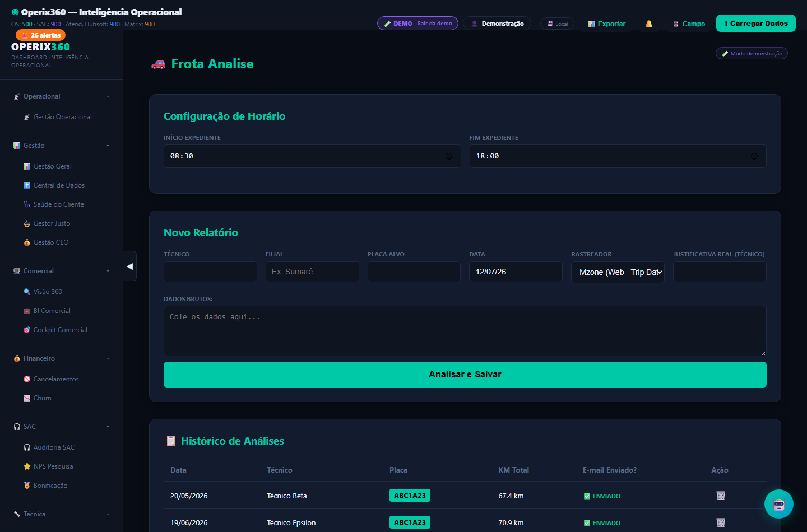
Task: Click the Filial input field
Action: (312, 272)
